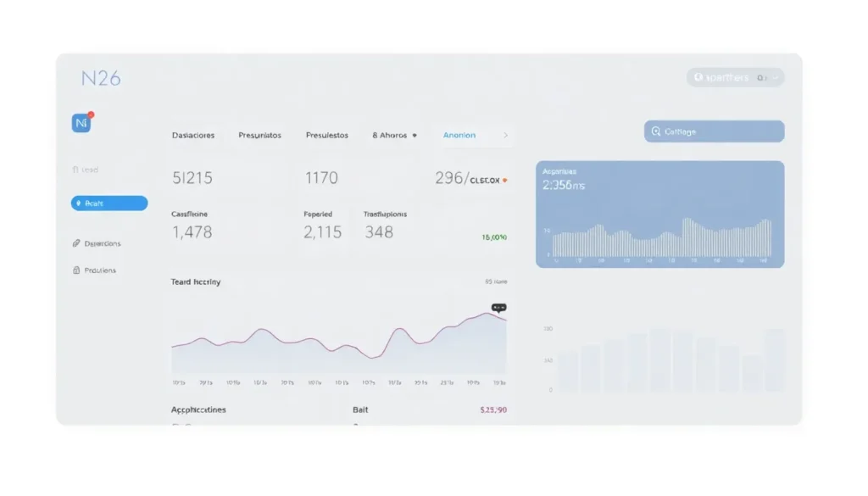This screenshot has width=868, height=496.
Task: Select the highlighted Bcalt sidebar item
Action: click(x=108, y=203)
